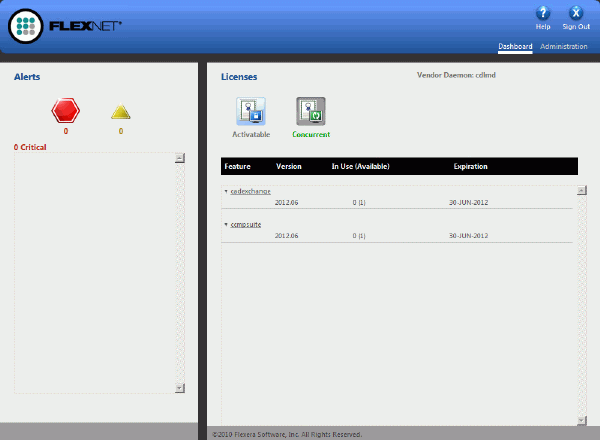Select the Concurrent licenses icon
This screenshot has width=600, height=440.
click(311, 111)
